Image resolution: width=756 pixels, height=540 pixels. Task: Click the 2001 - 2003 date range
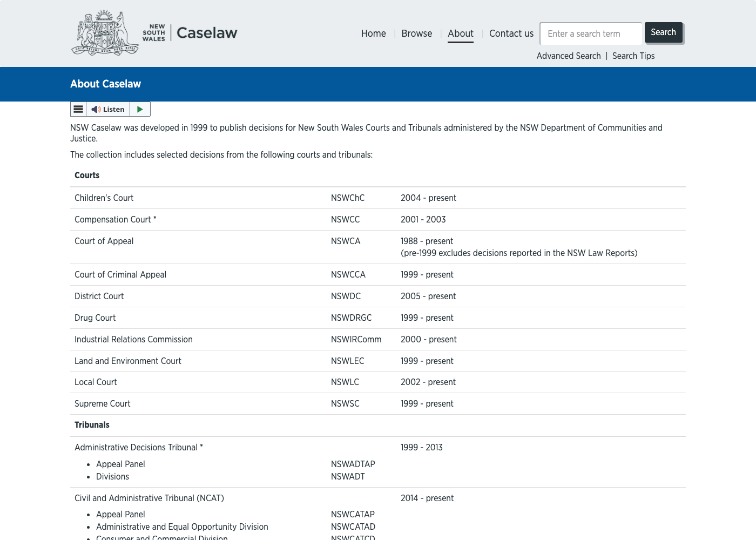tap(423, 220)
